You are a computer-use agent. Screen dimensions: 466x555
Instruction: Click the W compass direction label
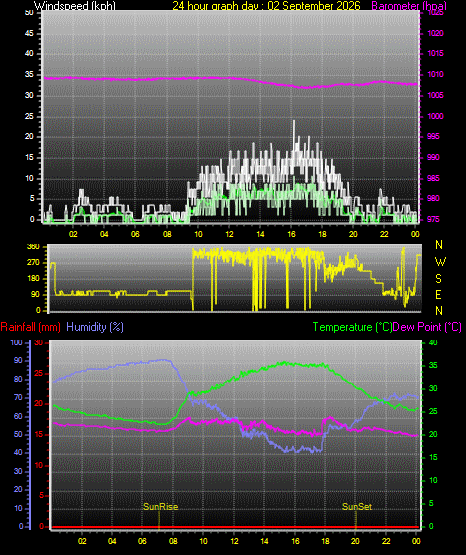click(x=440, y=262)
